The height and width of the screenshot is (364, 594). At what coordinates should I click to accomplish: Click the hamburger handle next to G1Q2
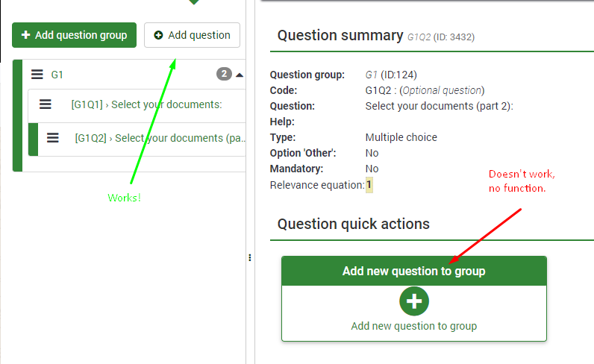(53, 138)
